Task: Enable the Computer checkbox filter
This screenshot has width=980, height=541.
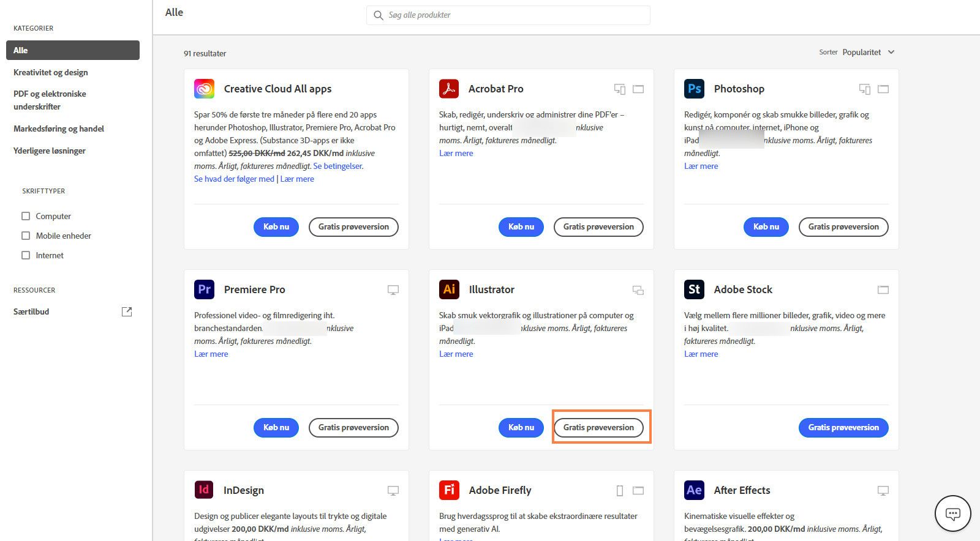Action: click(x=26, y=216)
